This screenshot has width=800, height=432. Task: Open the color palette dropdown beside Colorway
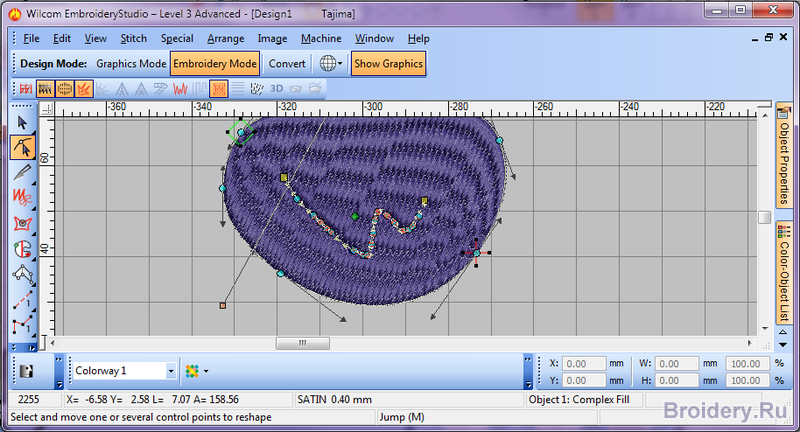click(205, 371)
